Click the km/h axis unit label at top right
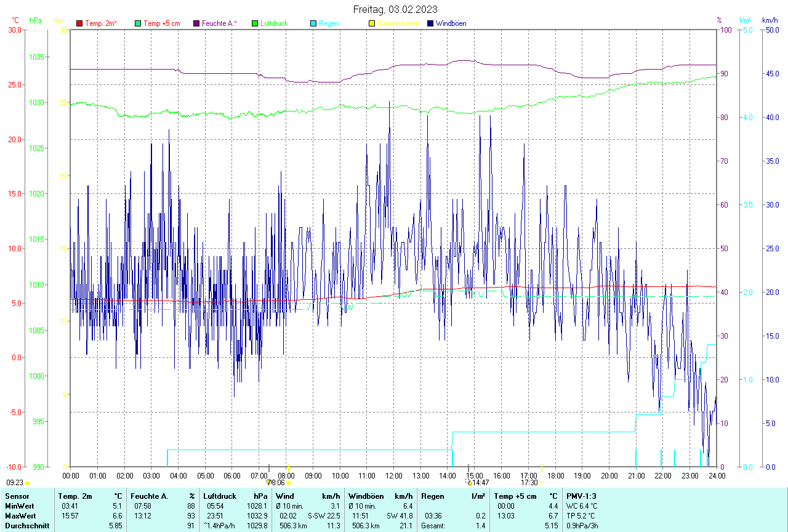This screenshot has height=532, width=788. click(770, 20)
